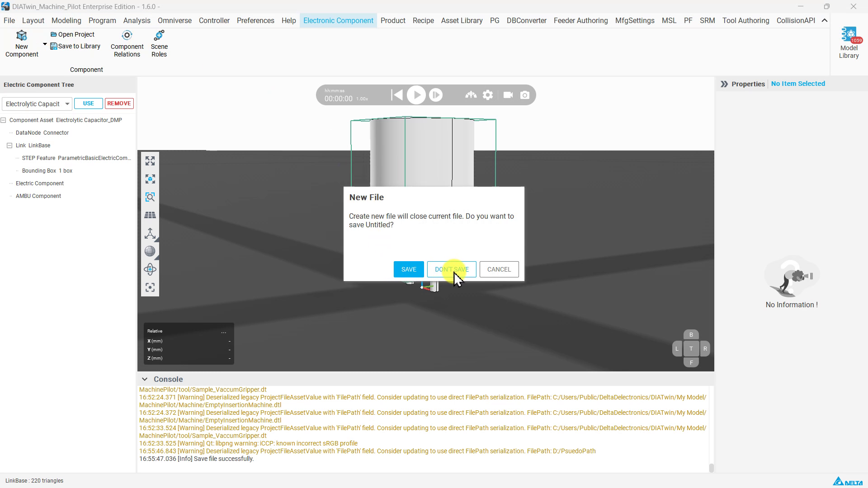Collapse the Console panel
This screenshot has height=488, width=868.
145,379
